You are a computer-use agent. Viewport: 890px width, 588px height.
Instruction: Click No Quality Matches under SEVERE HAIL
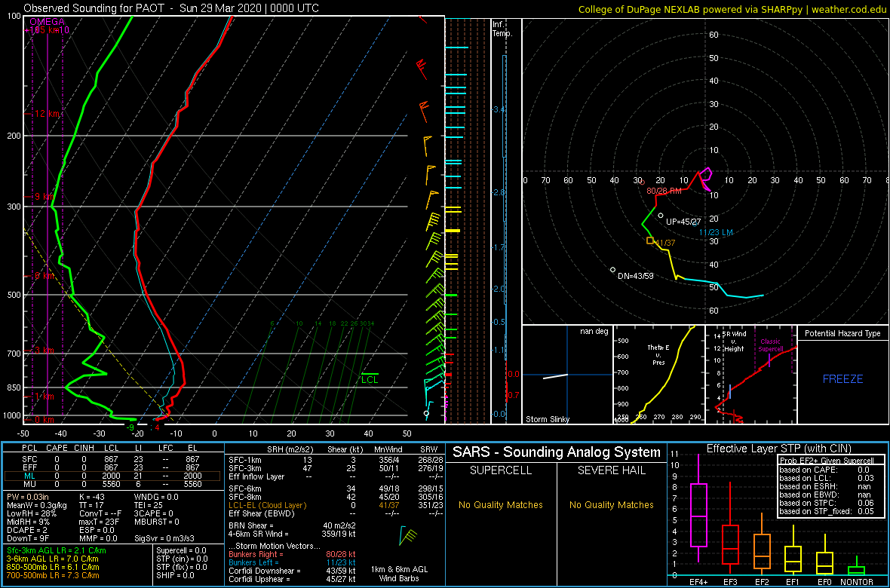(611, 504)
